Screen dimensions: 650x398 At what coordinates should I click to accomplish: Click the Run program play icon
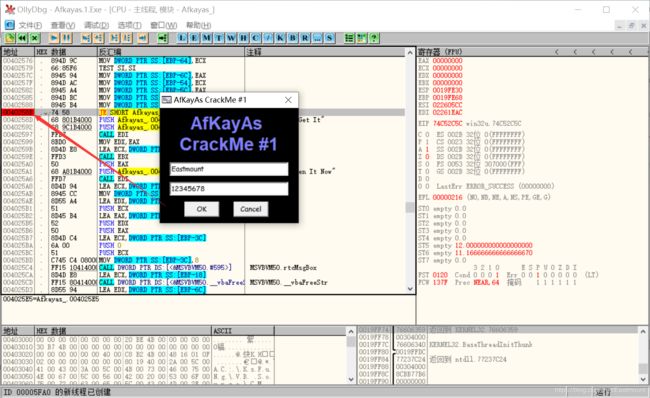[x=54, y=38]
